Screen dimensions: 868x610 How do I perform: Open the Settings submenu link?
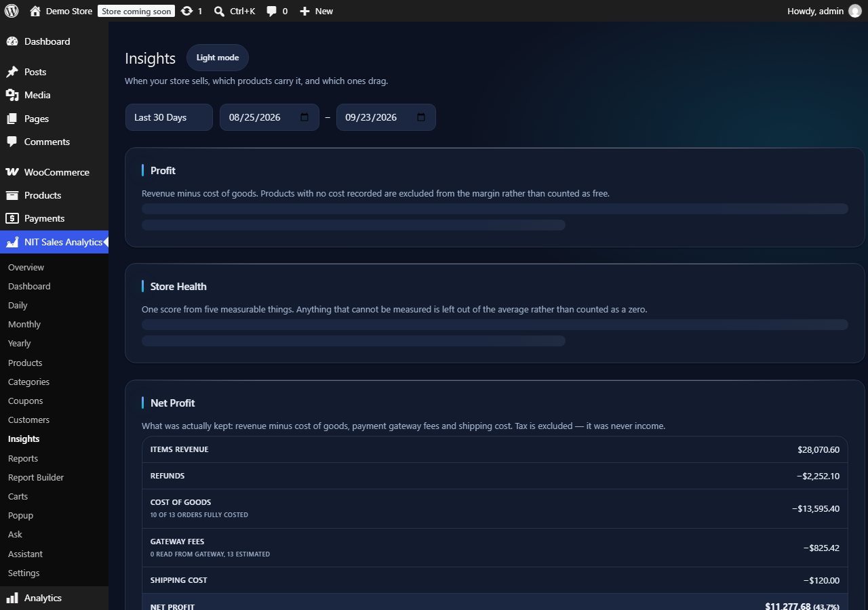[24, 573]
